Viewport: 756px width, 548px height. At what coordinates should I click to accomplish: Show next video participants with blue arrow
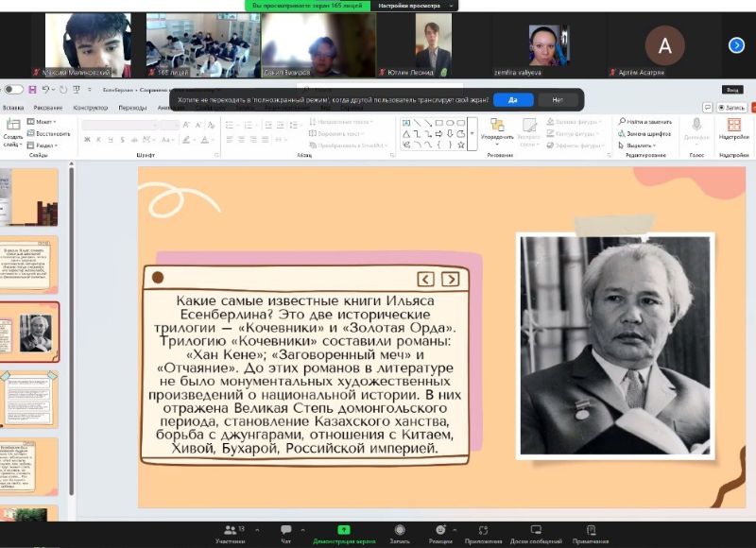click(736, 44)
